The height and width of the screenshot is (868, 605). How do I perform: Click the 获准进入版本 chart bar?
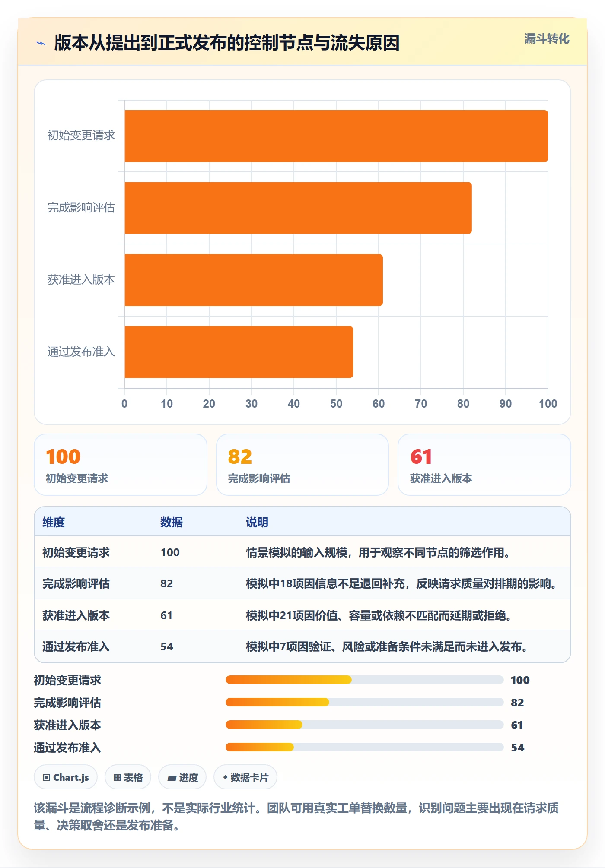coord(254,280)
